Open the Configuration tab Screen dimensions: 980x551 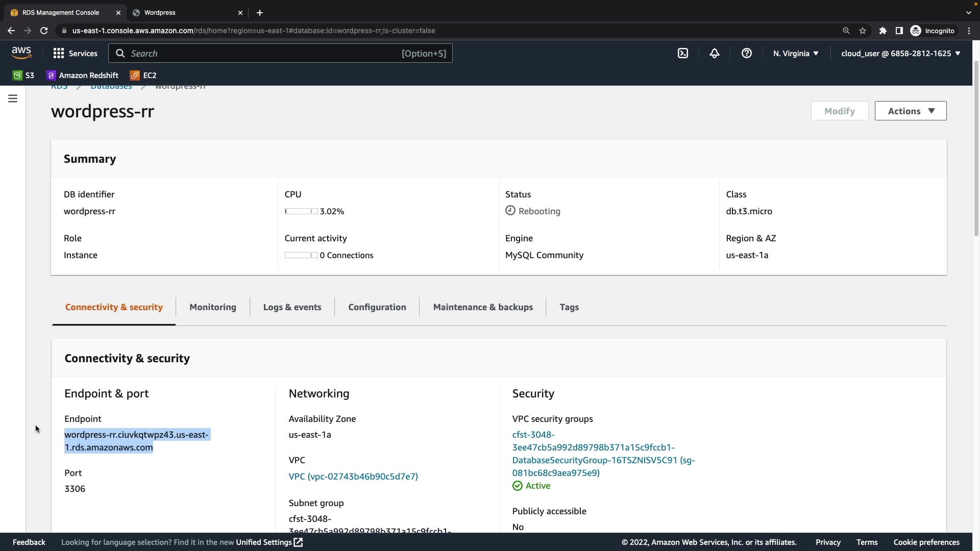(377, 307)
